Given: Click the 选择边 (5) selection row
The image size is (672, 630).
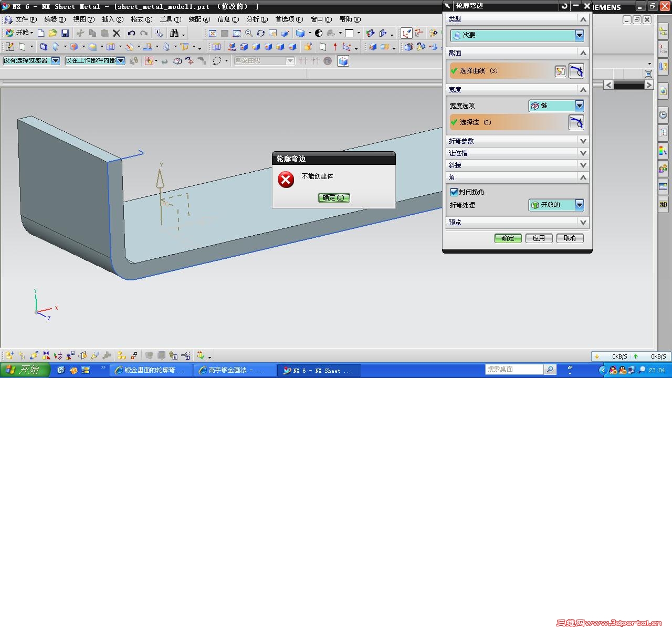Looking at the screenshot, I should point(508,122).
